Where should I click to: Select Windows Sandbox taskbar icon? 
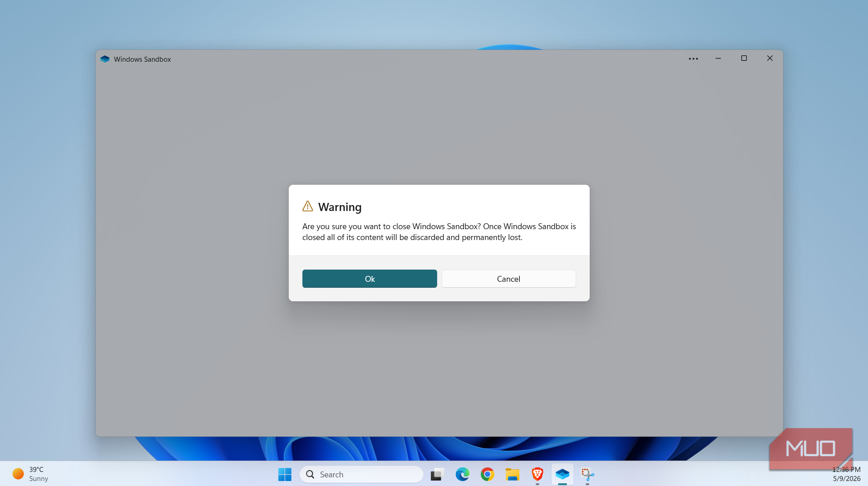pos(562,474)
